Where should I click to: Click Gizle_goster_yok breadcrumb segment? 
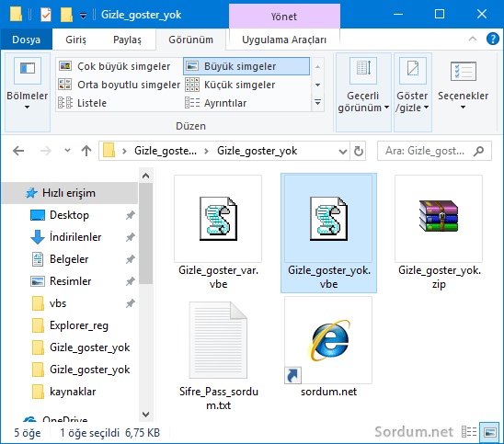[x=258, y=151]
